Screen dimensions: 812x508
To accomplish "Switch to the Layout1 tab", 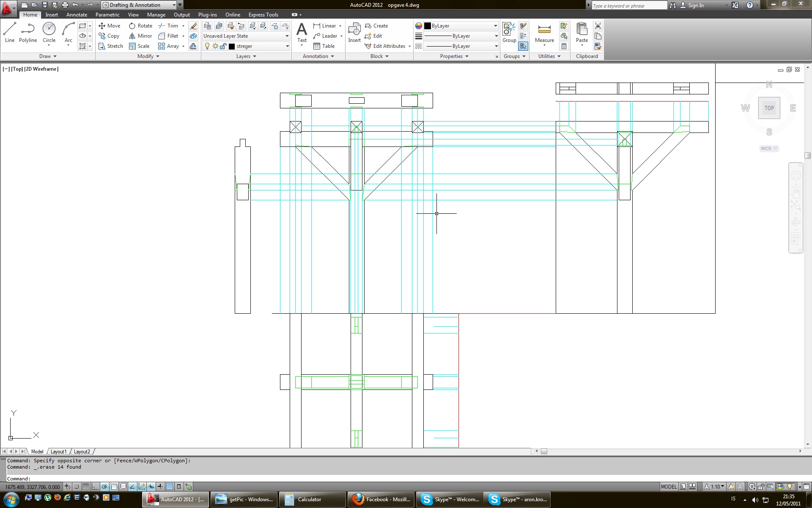I will (58, 452).
